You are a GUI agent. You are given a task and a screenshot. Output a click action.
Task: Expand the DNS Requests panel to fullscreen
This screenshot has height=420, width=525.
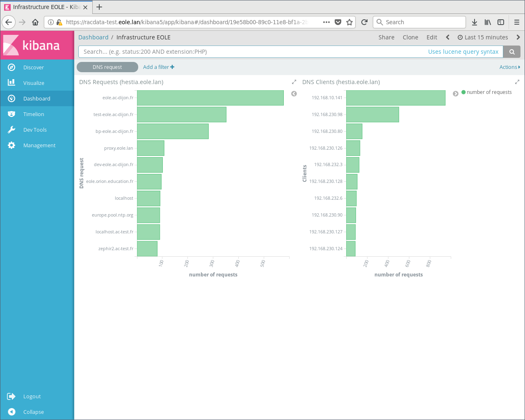(294, 82)
